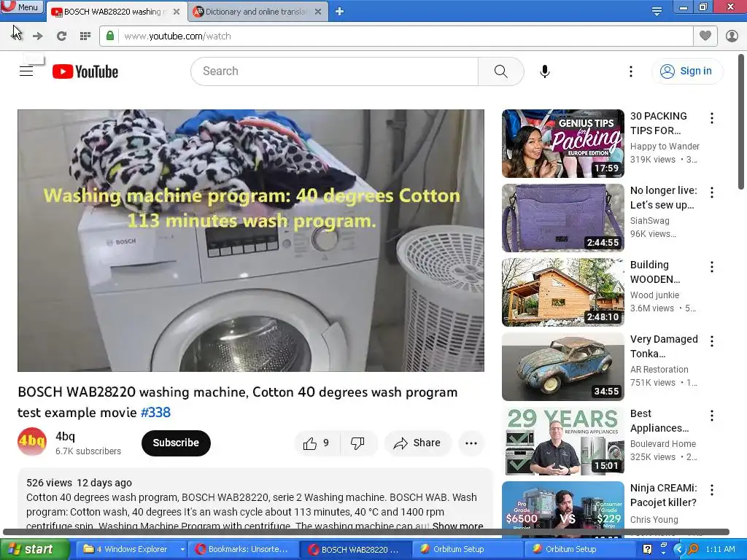Open Ninja CREAMi Pacojet killer title
The height and width of the screenshot is (560, 747).
pyautogui.click(x=663, y=495)
